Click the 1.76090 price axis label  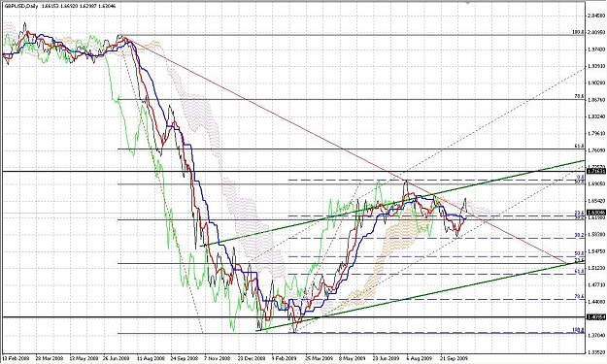click(x=596, y=150)
